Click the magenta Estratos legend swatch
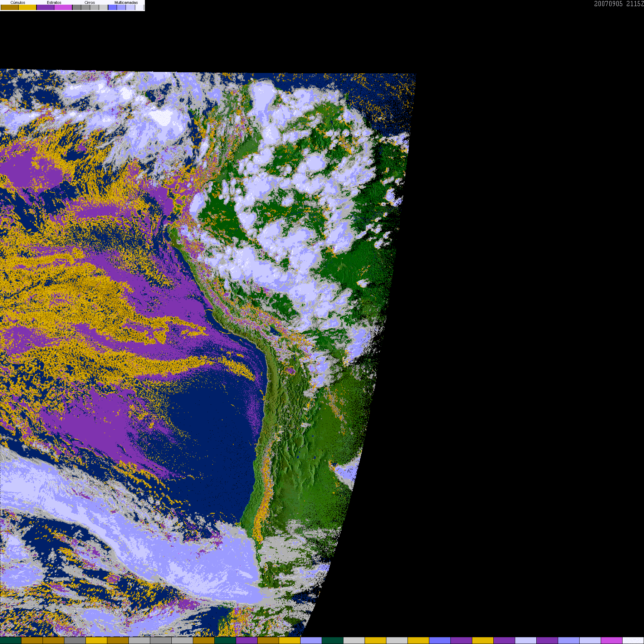 click(x=63, y=7)
